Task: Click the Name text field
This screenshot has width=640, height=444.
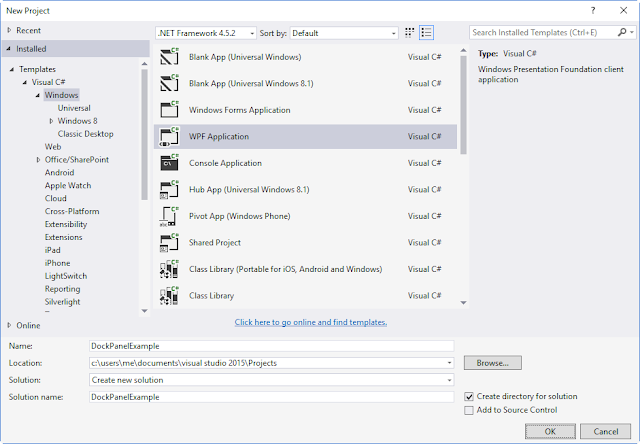Action: [271, 346]
